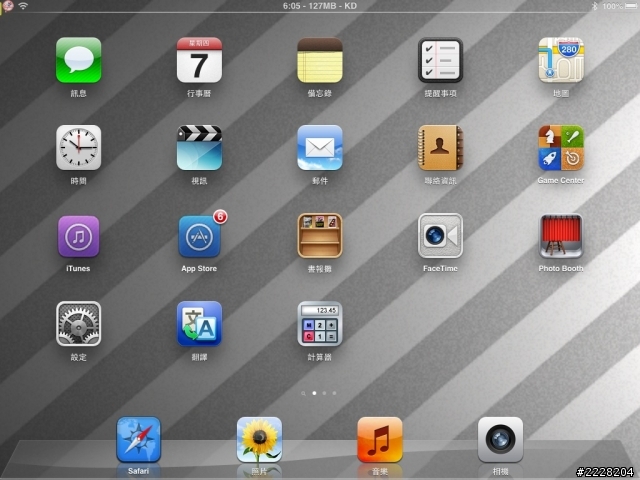Launch the FaceTime app
The width and height of the screenshot is (640, 480).
tap(440, 236)
